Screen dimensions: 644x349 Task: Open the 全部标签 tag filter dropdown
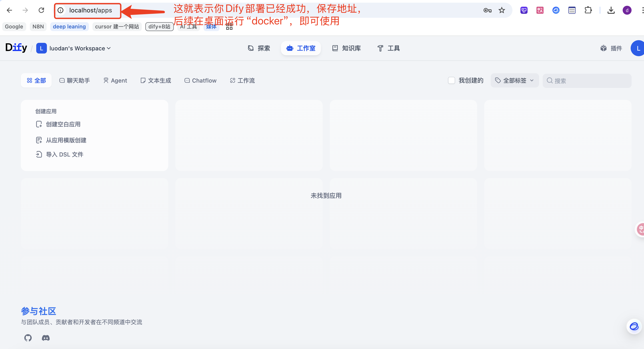tap(514, 80)
